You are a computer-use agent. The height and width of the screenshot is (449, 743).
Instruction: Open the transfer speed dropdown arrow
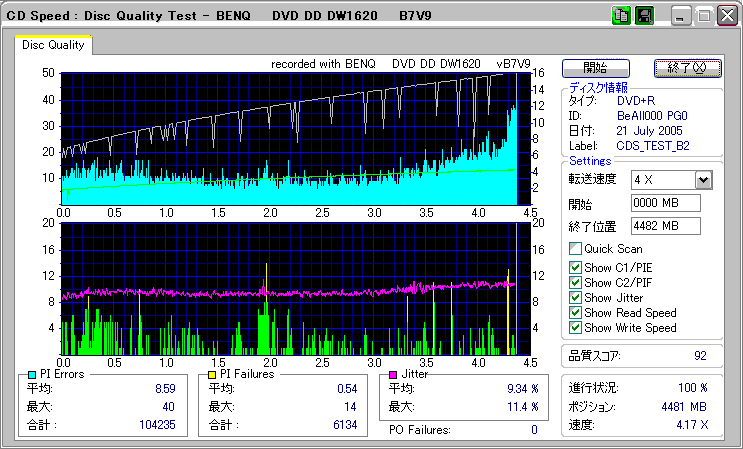703,180
